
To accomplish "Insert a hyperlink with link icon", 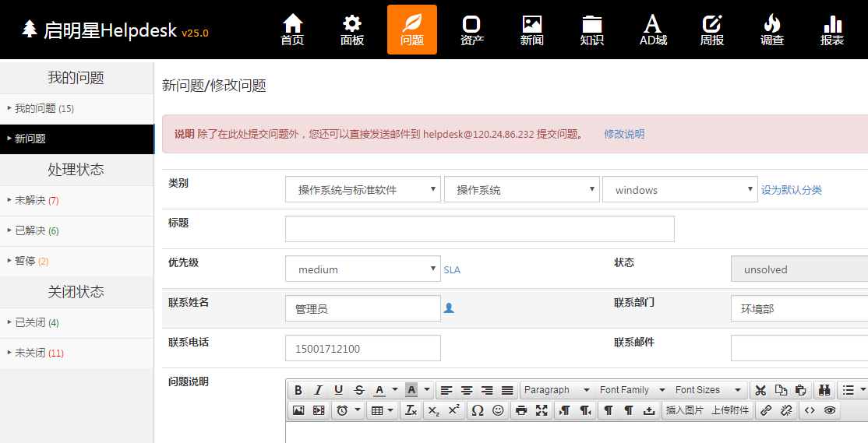I will click(766, 410).
